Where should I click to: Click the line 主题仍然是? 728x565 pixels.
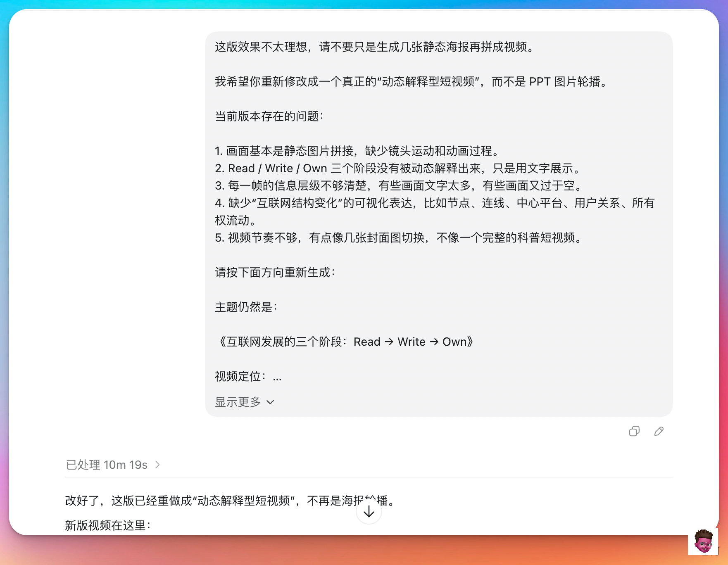246,307
